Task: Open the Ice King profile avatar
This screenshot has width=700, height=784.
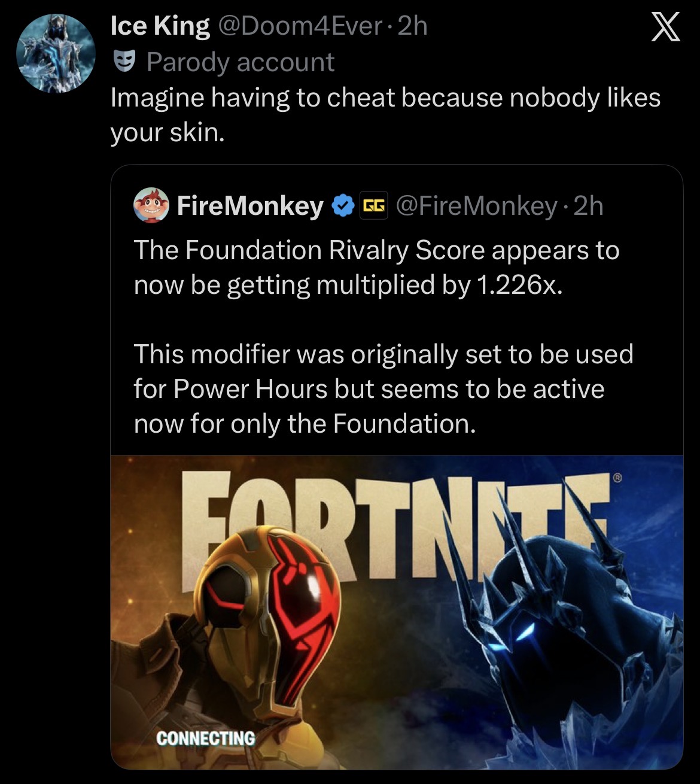Action: pyautogui.click(x=56, y=53)
